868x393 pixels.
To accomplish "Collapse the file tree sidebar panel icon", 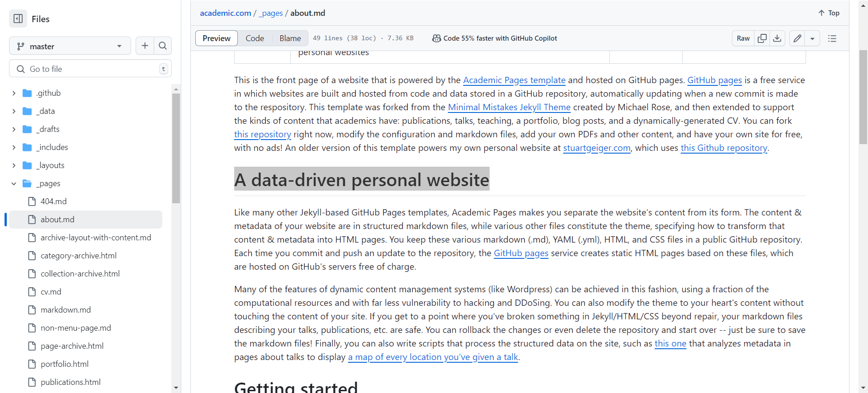I will [x=18, y=19].
